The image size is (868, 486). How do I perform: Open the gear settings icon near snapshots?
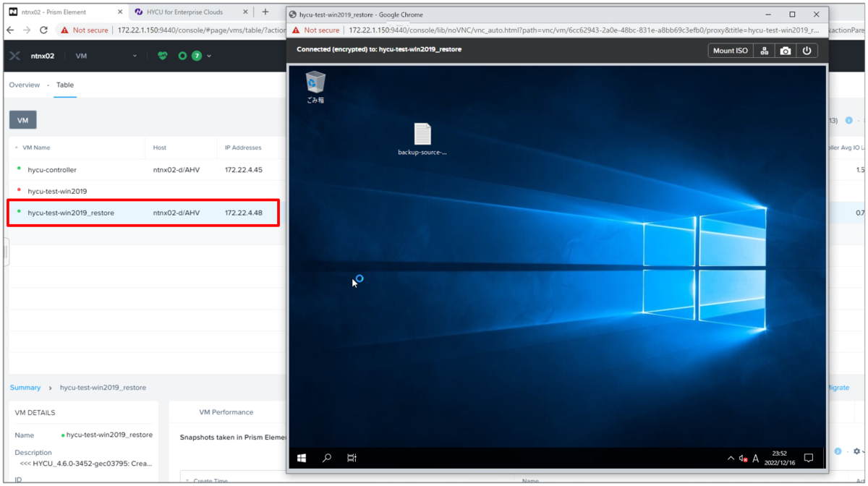point(856,451)
